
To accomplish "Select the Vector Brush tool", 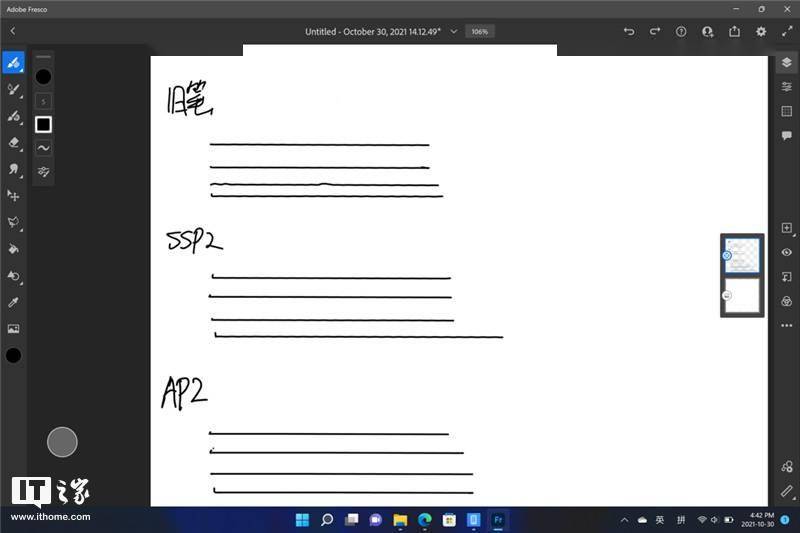I will coord(13,116).
